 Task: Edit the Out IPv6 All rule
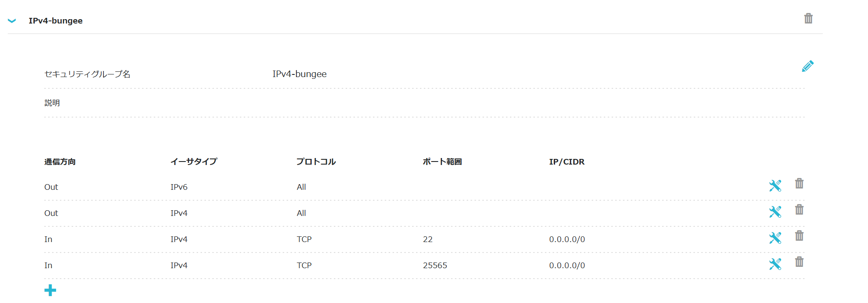coord(775,186)
